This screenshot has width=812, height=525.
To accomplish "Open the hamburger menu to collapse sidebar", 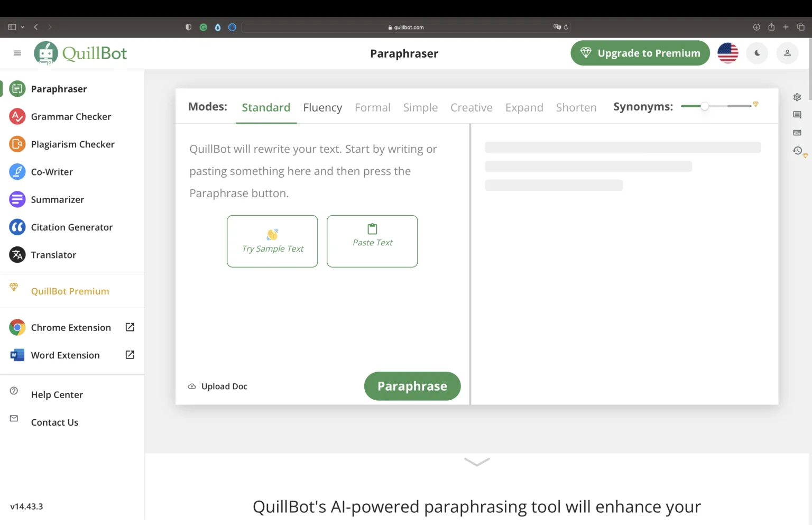I will click(x=17, y=53).
